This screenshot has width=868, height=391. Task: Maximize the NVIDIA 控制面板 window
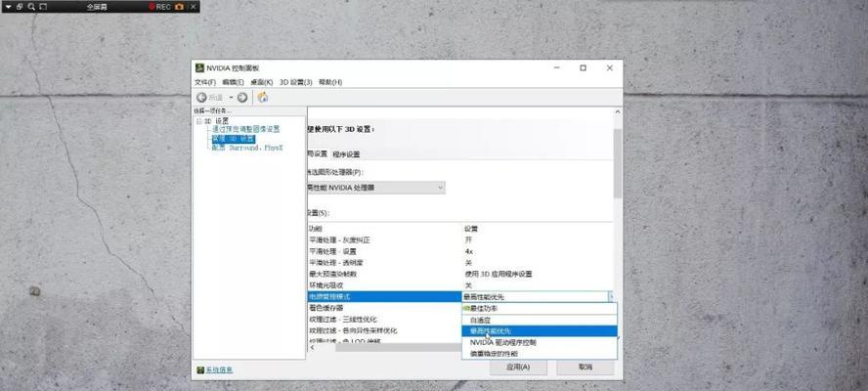coord(583,68)
